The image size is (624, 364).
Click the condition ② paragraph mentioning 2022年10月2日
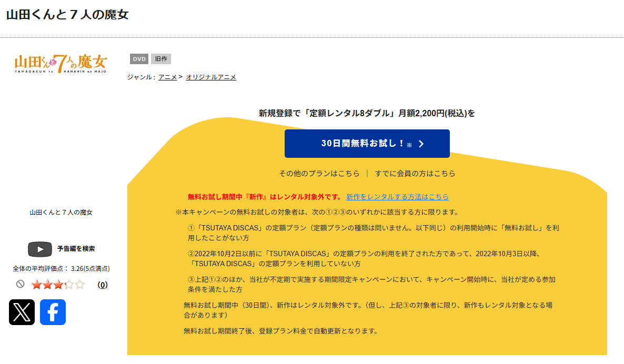[x=364, y=259]
